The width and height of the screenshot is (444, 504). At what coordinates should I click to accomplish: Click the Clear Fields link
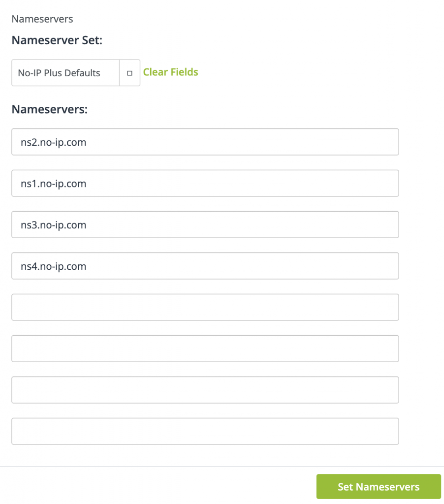(170, 72)
